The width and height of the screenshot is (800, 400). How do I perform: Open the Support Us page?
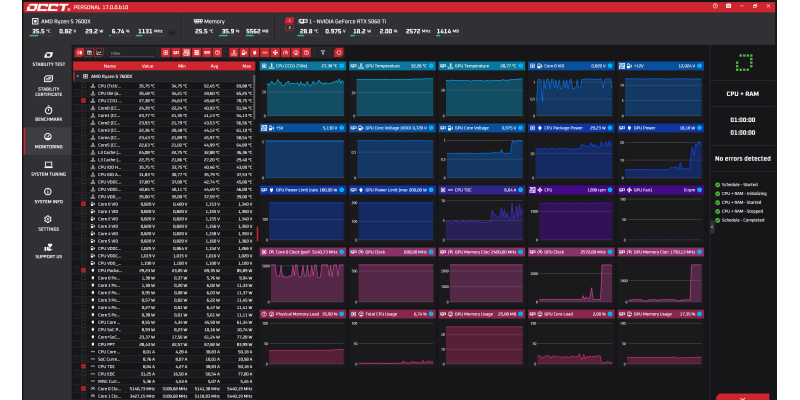[48, 251]
